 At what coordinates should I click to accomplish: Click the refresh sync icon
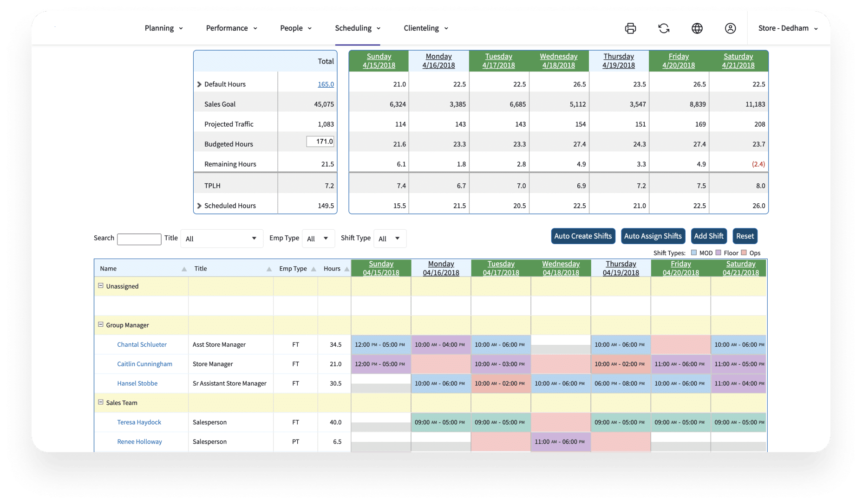[x=664, y=28]
